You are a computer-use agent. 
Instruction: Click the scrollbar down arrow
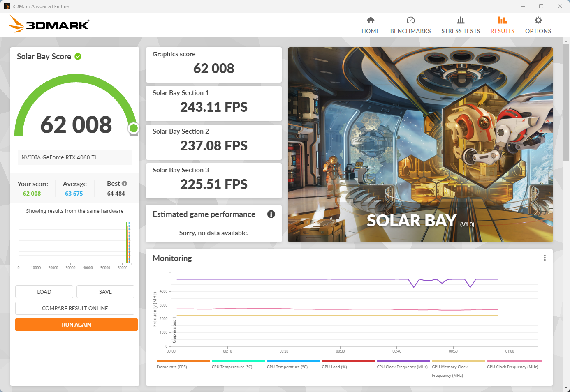click(566, 387)
